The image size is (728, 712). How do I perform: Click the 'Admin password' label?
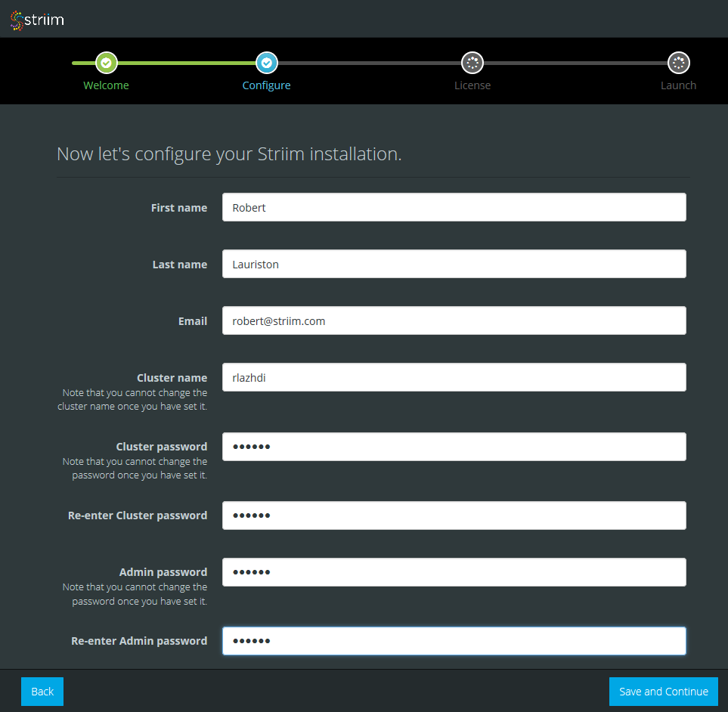(163, 572)
